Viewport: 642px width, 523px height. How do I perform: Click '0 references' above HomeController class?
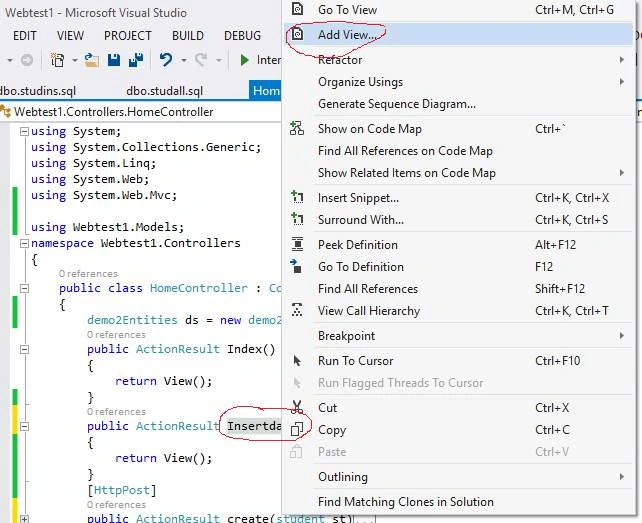[88, 274]
